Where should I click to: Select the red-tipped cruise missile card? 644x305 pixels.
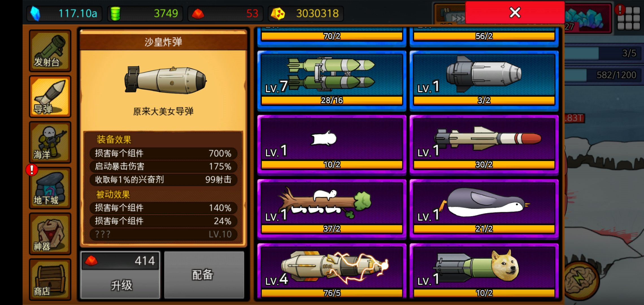pos(484,145)
